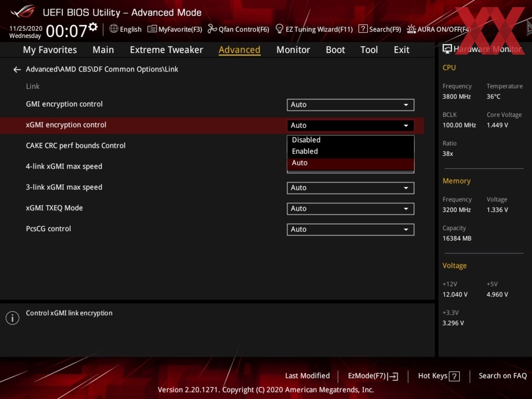Click BCLK value 100.00 MHz
This screenshot has height=399, width=532.
459,125
